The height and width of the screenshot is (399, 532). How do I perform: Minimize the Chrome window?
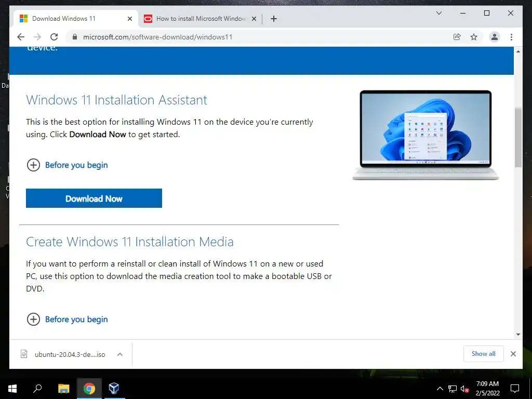pyautogui.click(x=463, y=13)
